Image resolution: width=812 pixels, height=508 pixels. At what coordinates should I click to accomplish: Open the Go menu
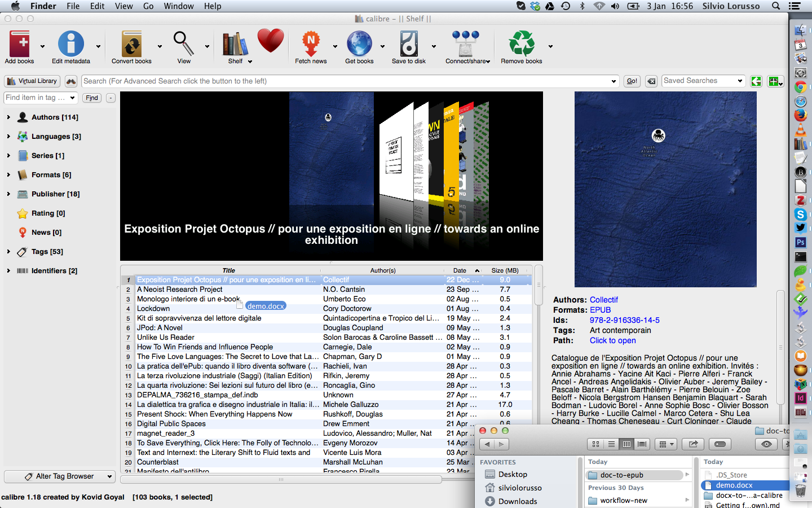point(148,6)
